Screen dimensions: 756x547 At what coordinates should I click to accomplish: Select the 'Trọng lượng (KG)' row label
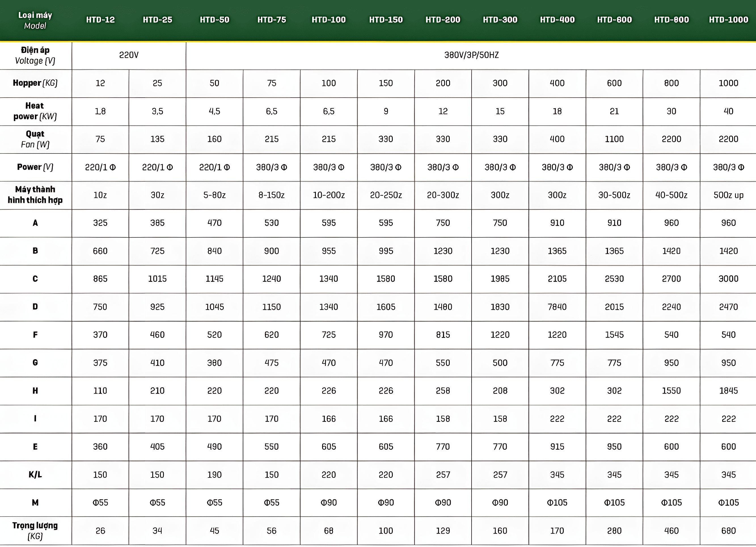click(x=35, y=531)
